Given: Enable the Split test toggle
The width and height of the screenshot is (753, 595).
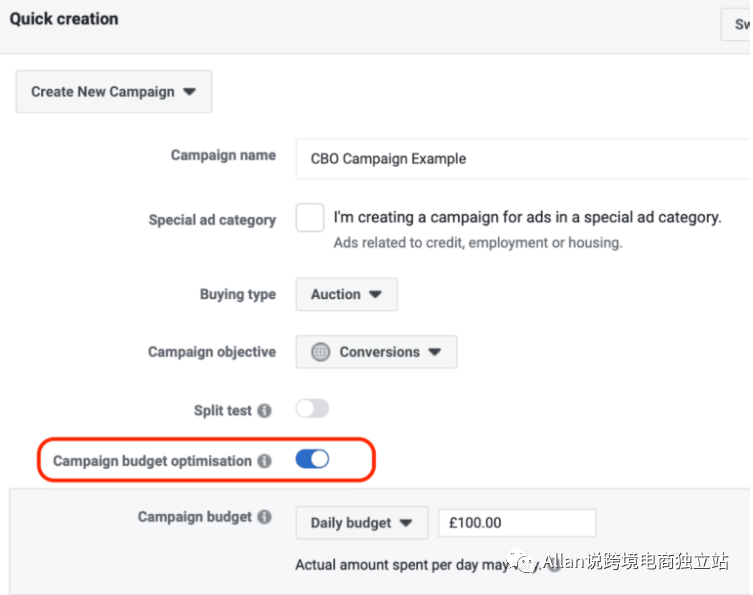Looking at the screenshot, I should pyautogui.click(x=312, y=409).
